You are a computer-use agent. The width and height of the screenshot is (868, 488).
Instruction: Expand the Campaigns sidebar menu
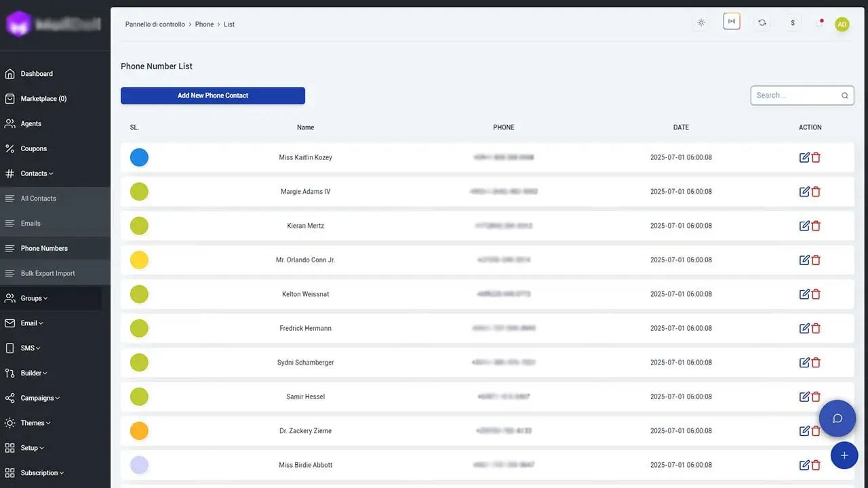tap(40, 398)
